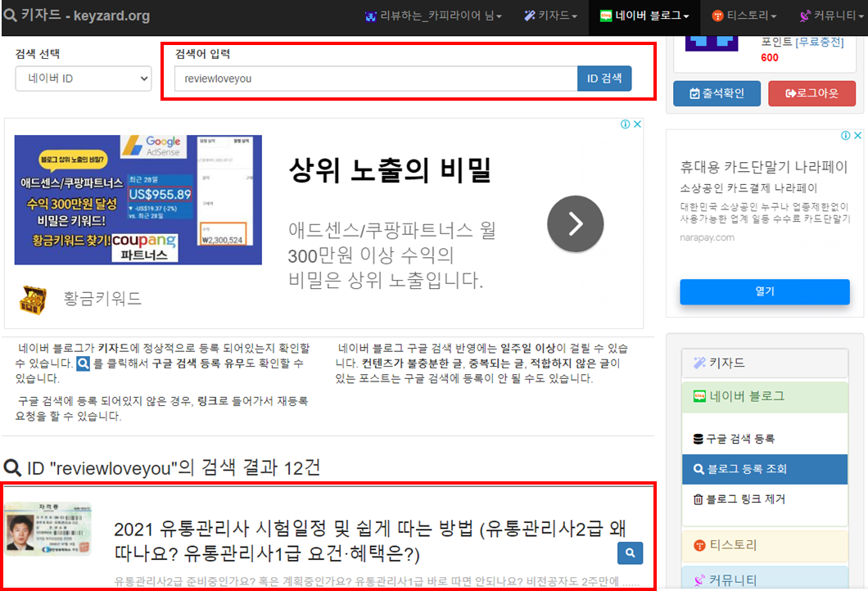Click the 열기 button in sidebar ad
868x591 pixels.
[x=765, y=291]
